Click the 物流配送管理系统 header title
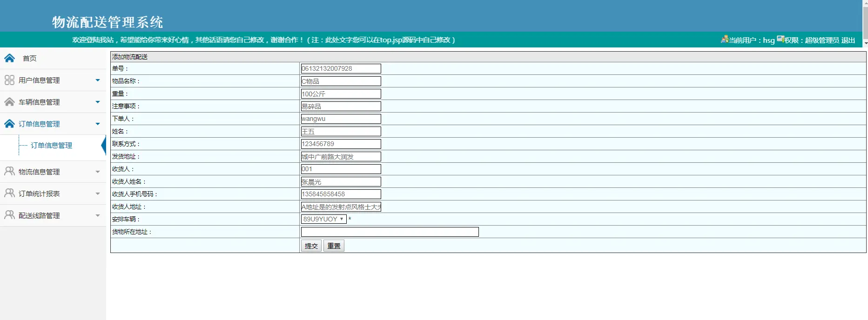868x320 pixels. click(108, 22)
